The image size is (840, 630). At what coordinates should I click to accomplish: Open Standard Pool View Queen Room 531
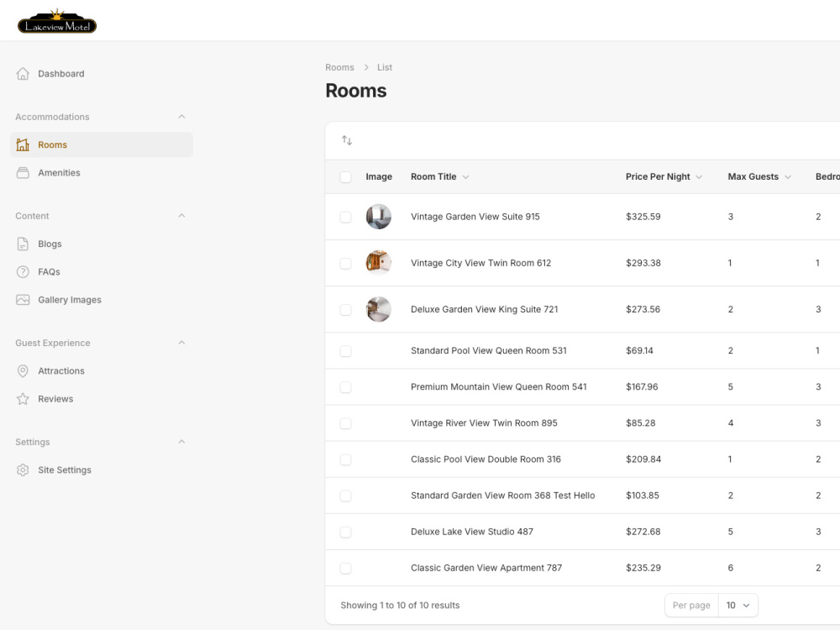(x=489, y=350)
